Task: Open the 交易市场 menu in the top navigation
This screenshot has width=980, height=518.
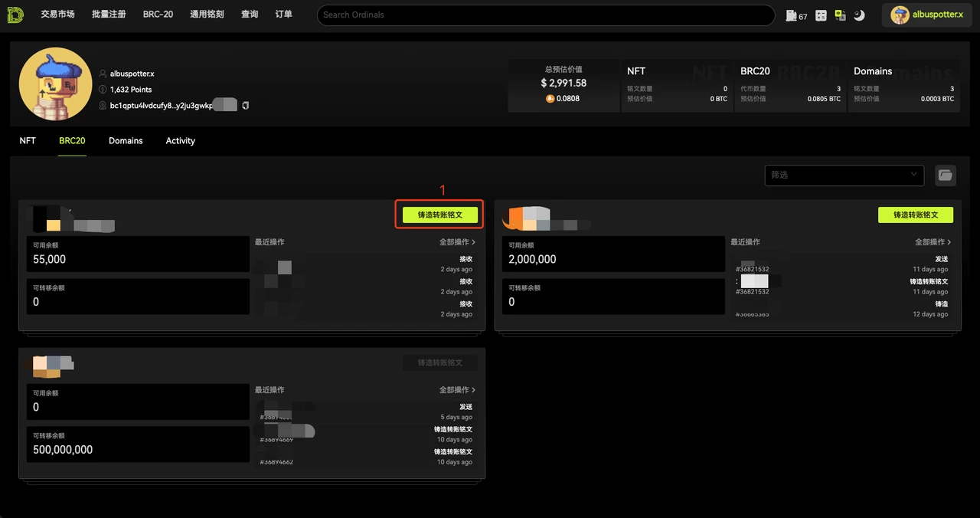Action: pos(57,15)
